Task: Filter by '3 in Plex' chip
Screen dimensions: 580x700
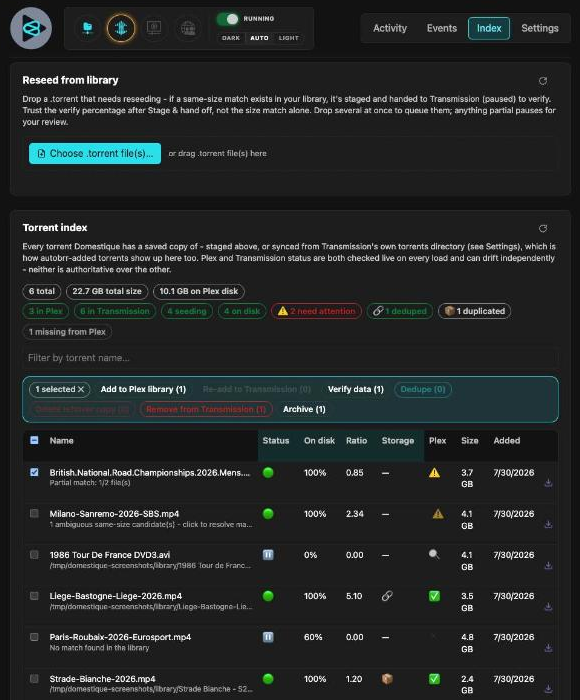Action: tap(46, 311)
